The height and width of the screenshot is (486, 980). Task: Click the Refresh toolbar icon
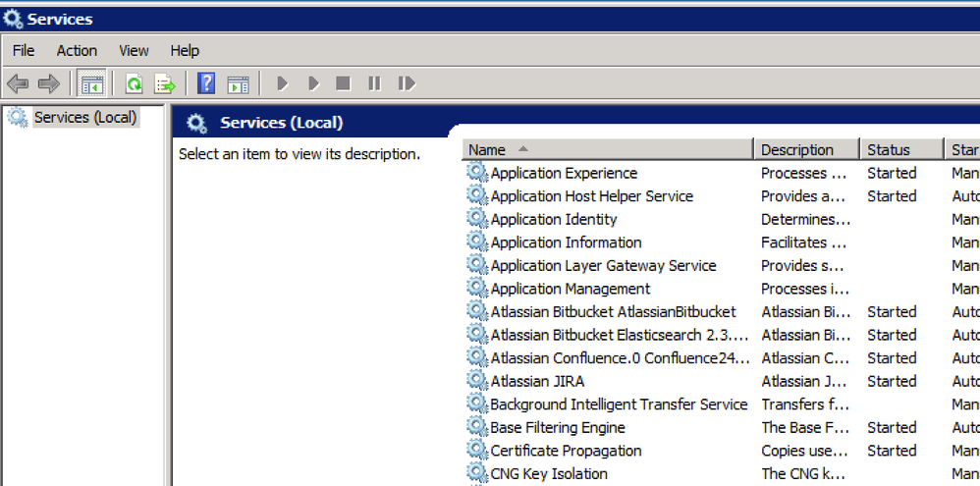(134, 83)
